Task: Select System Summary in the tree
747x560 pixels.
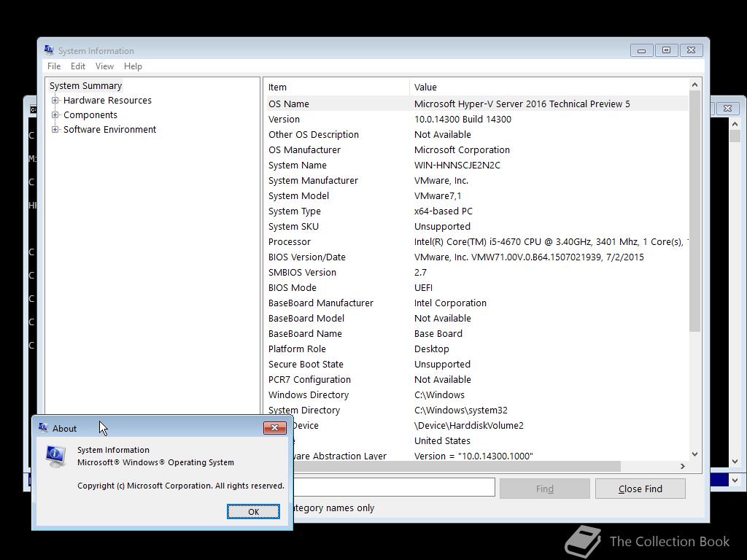Action: point(86,86)
